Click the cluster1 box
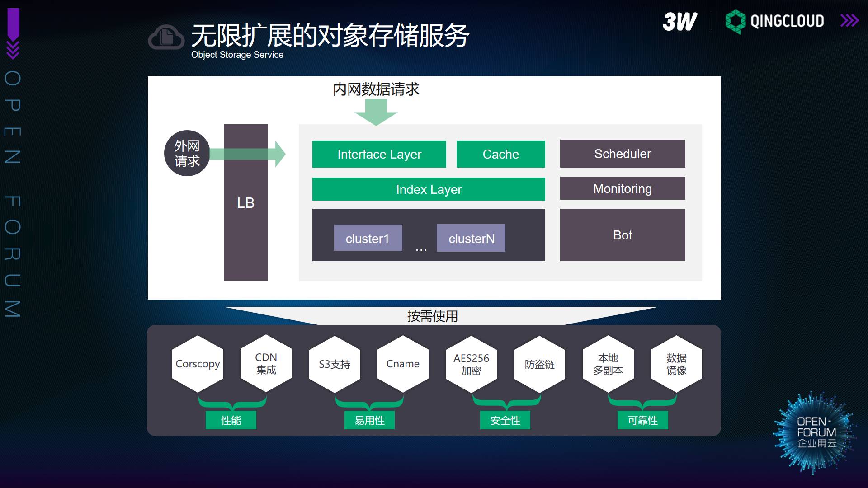Image resolution: width=868 pixels, height=488 pixels. coord(368,238)
